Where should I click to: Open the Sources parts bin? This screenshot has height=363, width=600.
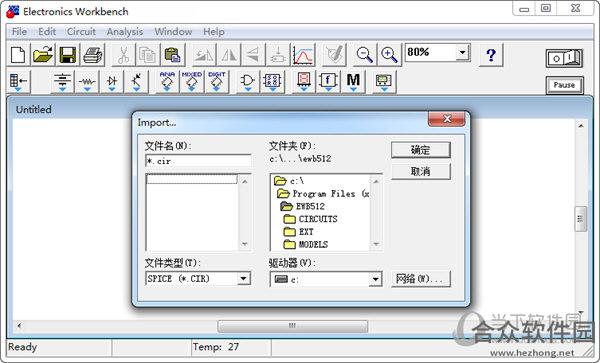[x=62, y=82]
